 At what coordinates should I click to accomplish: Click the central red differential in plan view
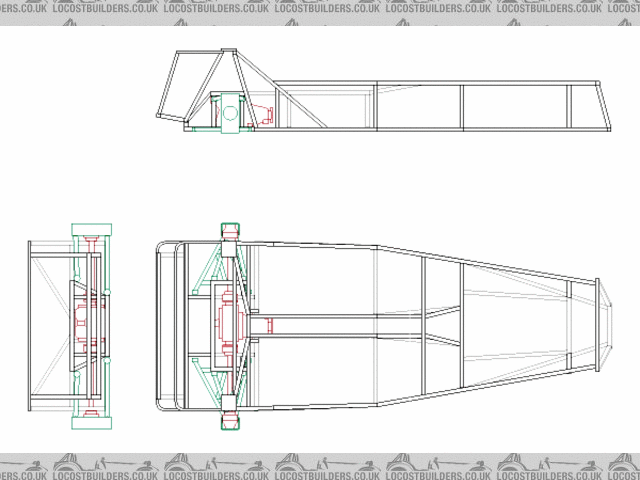pyautogui.click(x=226, y=325)
